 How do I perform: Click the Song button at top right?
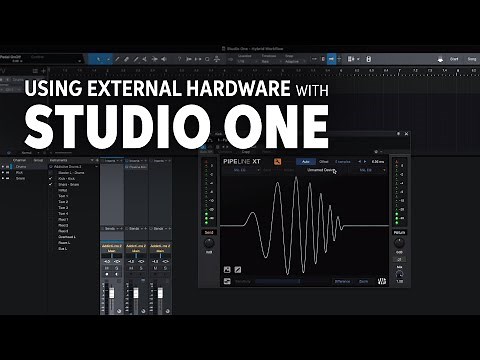point(472,59)
